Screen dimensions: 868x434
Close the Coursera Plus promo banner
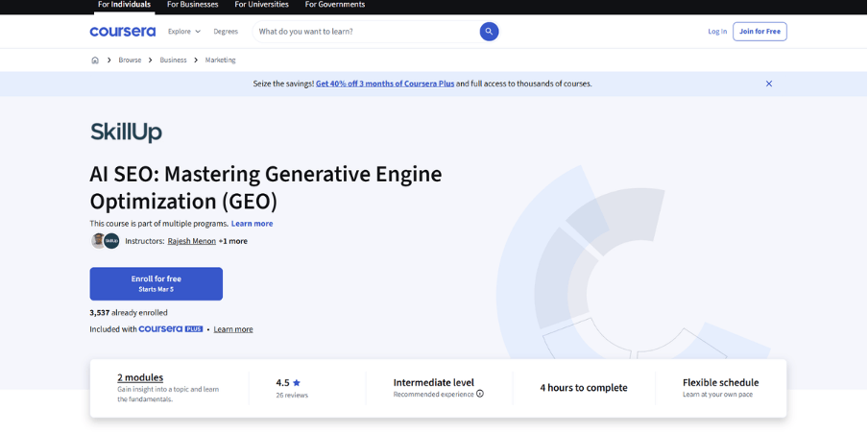click(769, 84)
